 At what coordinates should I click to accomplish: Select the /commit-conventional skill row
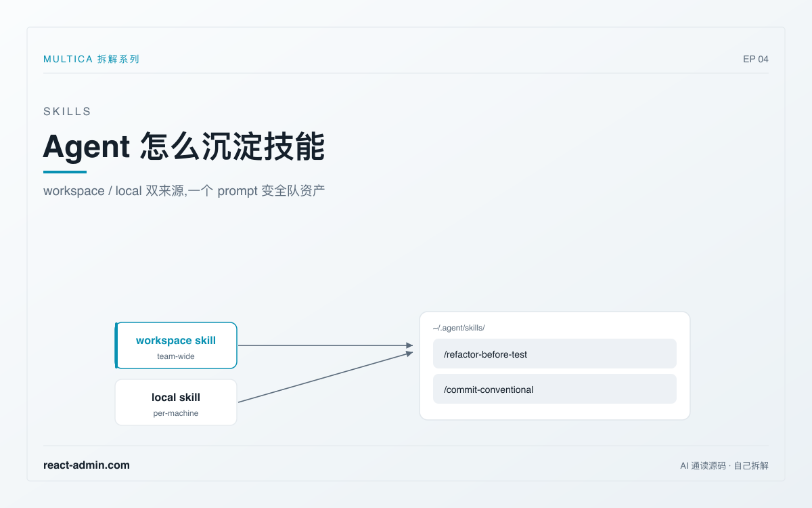[555, 389]
